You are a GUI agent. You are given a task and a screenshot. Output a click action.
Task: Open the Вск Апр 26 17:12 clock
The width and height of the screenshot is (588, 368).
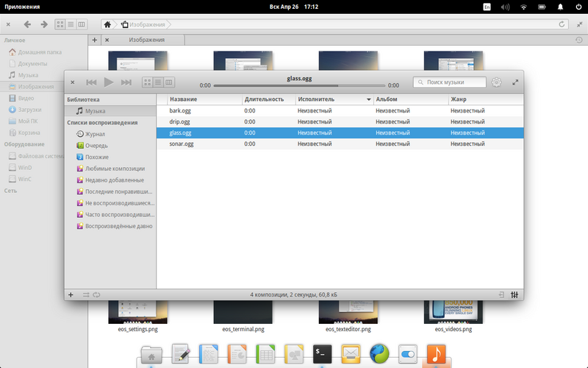[293, 7]
